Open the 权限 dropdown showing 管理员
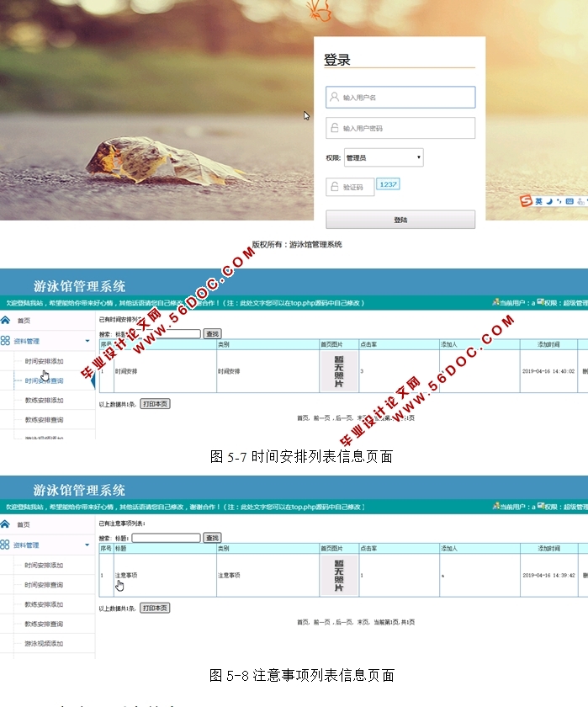588x707 pixels. tap(383, 157)
